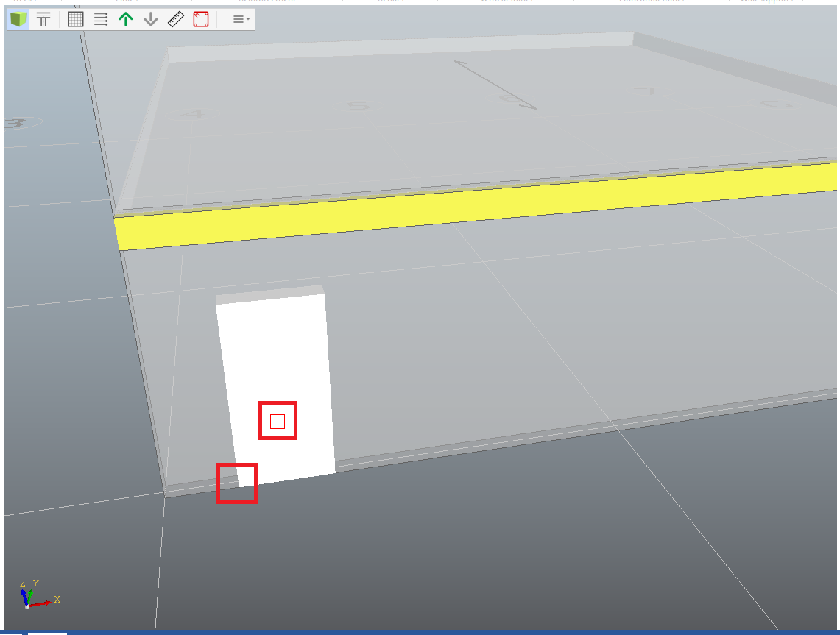Click grid label 5 on the slab
The image size is (840, 635).
[x=359, y=106]
